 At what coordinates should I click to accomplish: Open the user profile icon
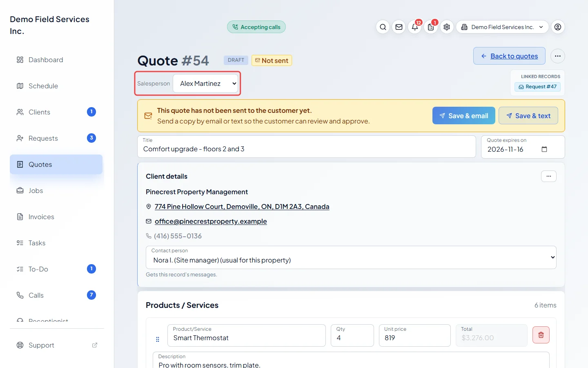pos(558,27)
